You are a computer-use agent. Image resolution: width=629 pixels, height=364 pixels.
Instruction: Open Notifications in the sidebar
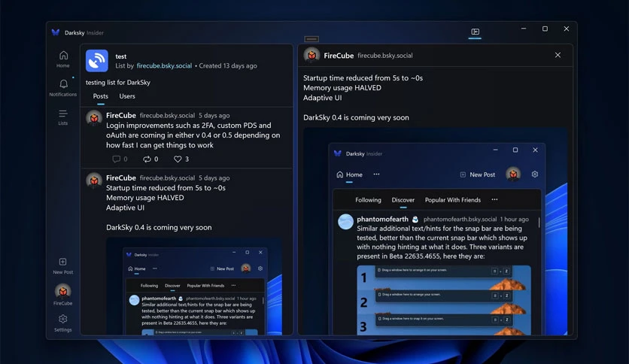coord(63,88)
